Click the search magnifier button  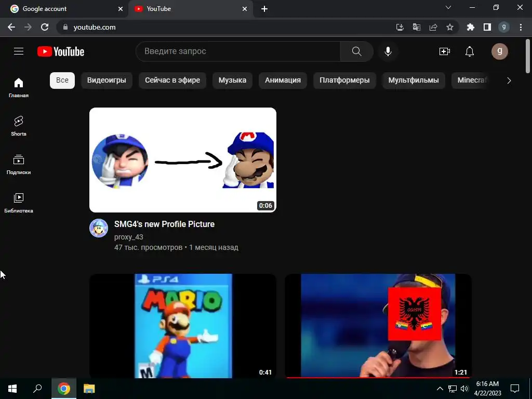[x=356, y=51]
